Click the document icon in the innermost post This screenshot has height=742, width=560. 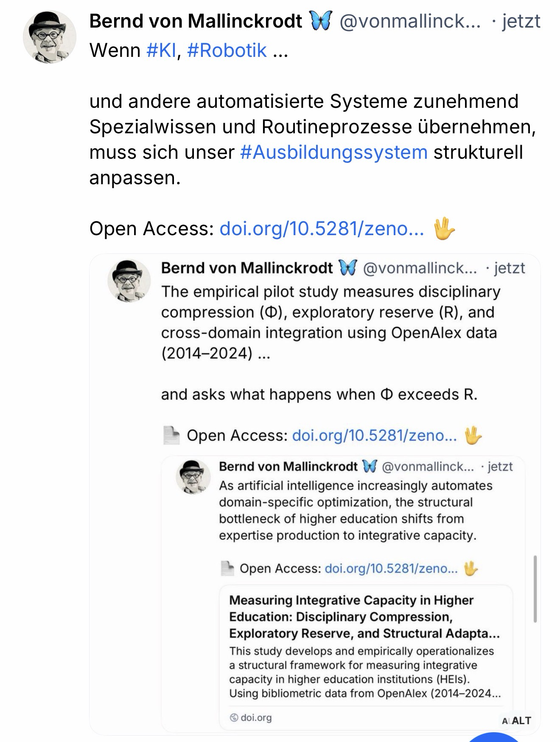tap(227, 568)
